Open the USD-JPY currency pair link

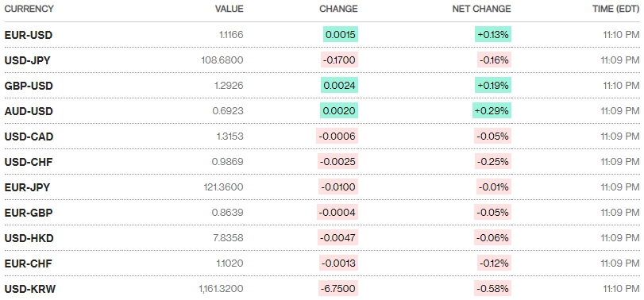click(x=27, y=60)
